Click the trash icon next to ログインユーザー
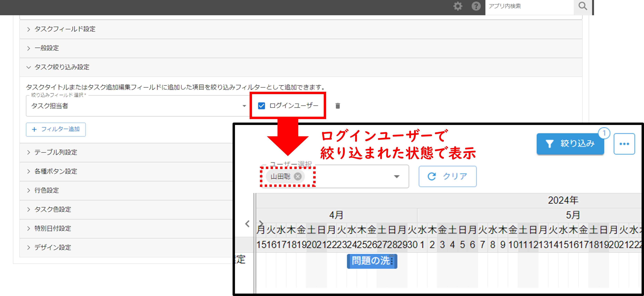 click(338, 105)
